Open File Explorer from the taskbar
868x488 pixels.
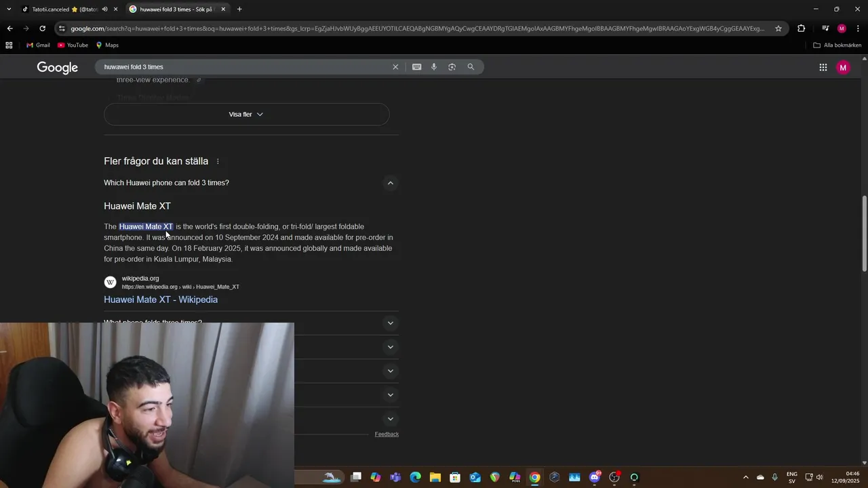click(x=435, y=477)
